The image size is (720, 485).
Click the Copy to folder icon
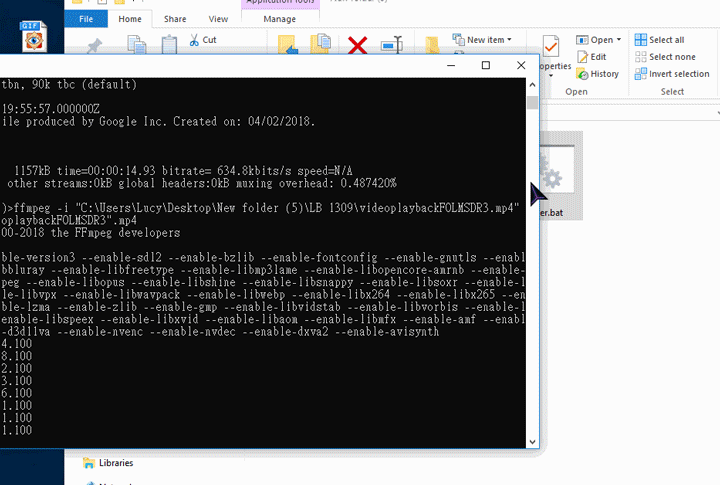(321, 45)
